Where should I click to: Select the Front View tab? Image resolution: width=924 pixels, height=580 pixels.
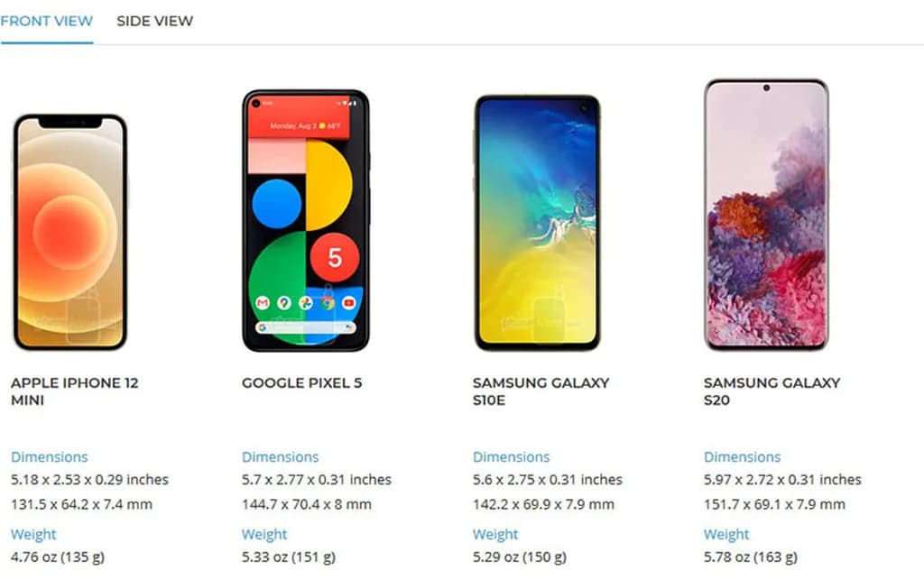click(x=46, y=21)
